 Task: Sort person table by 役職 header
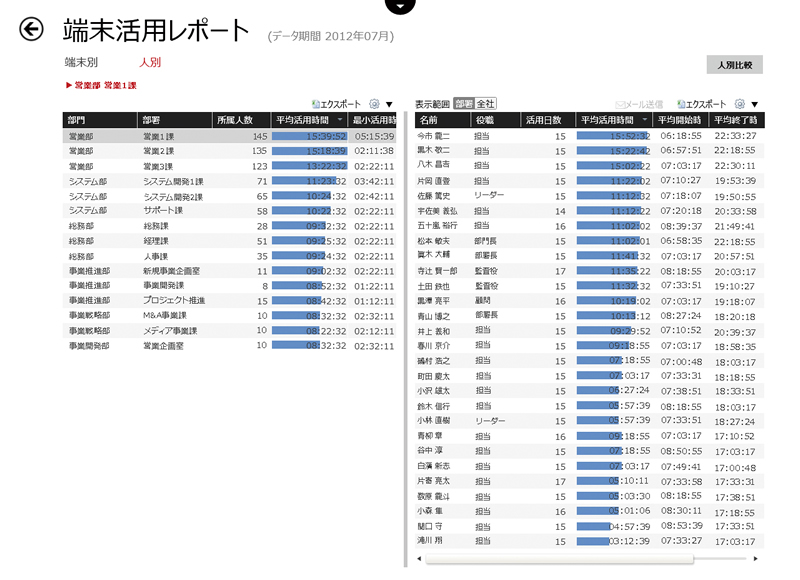[x=495, y=120]
